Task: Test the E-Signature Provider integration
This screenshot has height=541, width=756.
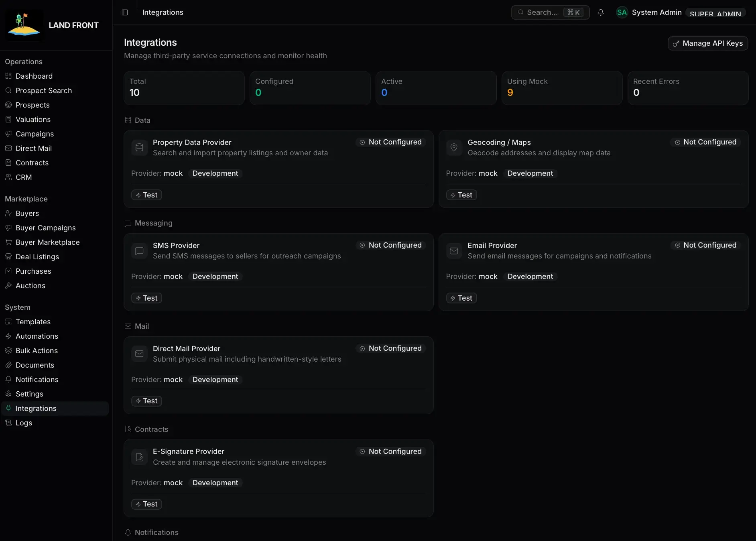Action: (x=146, y=504)
